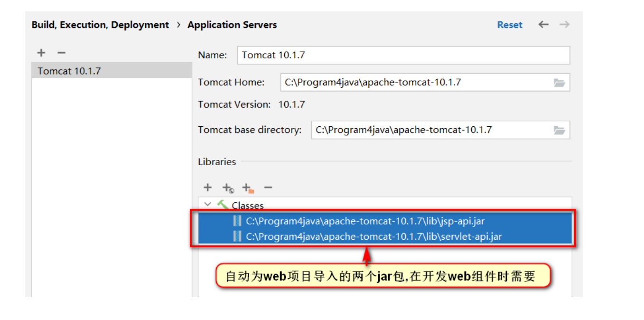Edit the Tomcat base directory field
Viewport: 644px width, 320px height.
(x=432, y=130)
